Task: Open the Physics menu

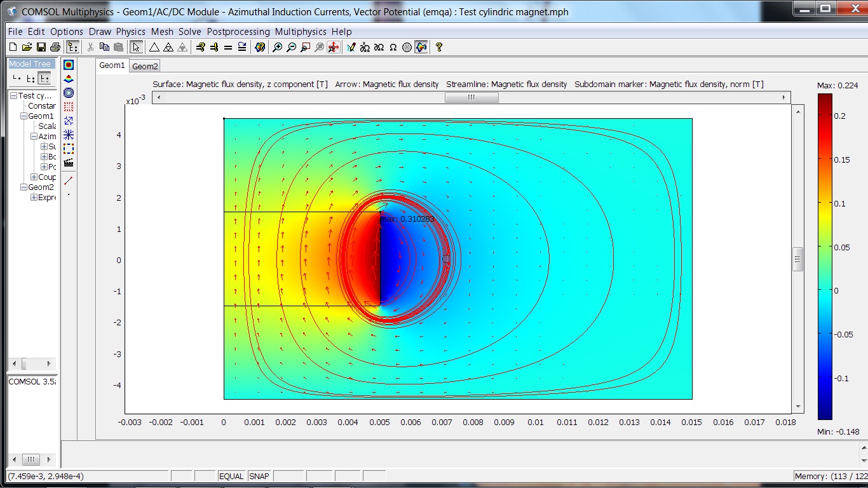Action: pyautogui.click(x=131, y=32)
